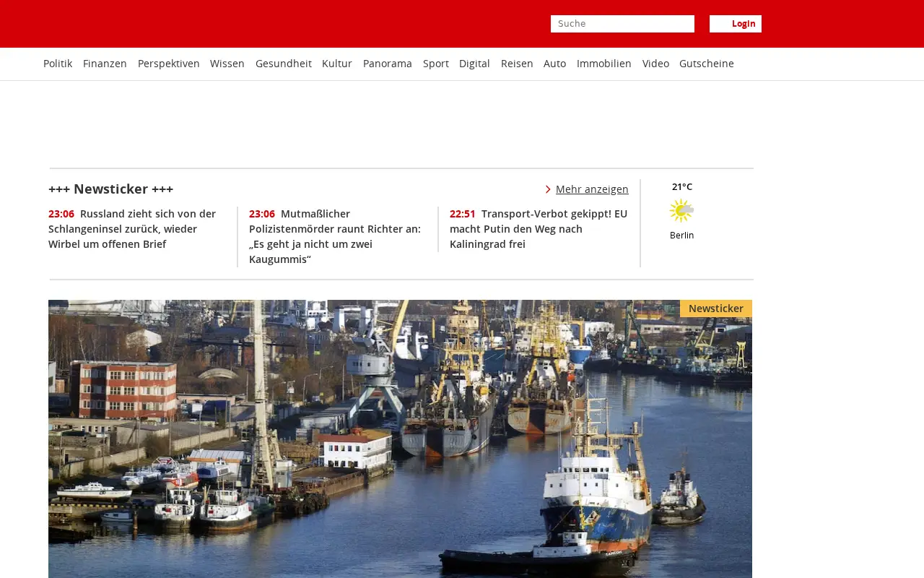924x578 pixels.
Task: Click the Newsticker heading
Action: [111, 189]
